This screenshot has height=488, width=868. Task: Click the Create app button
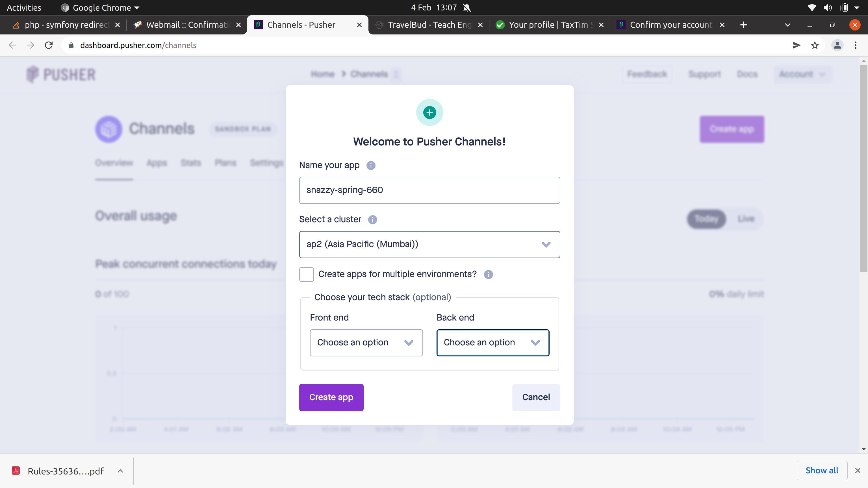[331, 397]
